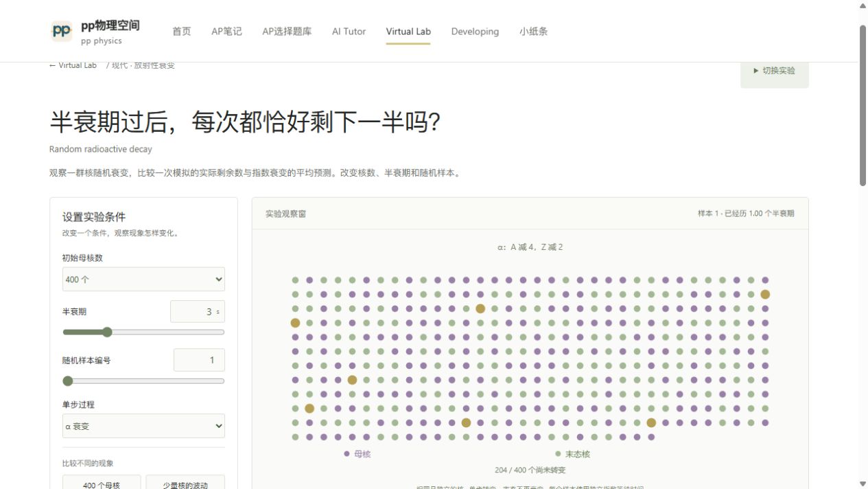Click the scrollbar down arrow

[x=863, y=484]
